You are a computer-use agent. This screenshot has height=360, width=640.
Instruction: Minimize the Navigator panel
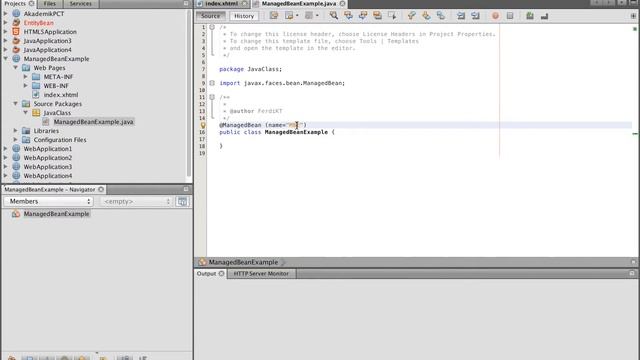tap(186, 189)
